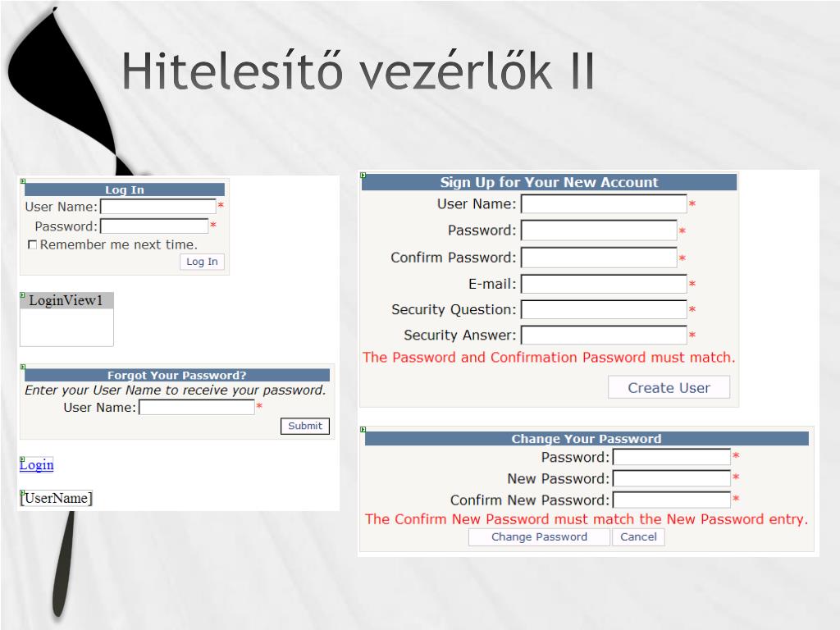
Task: Select the LoginView1 header label
Action: tap(66, 300)
